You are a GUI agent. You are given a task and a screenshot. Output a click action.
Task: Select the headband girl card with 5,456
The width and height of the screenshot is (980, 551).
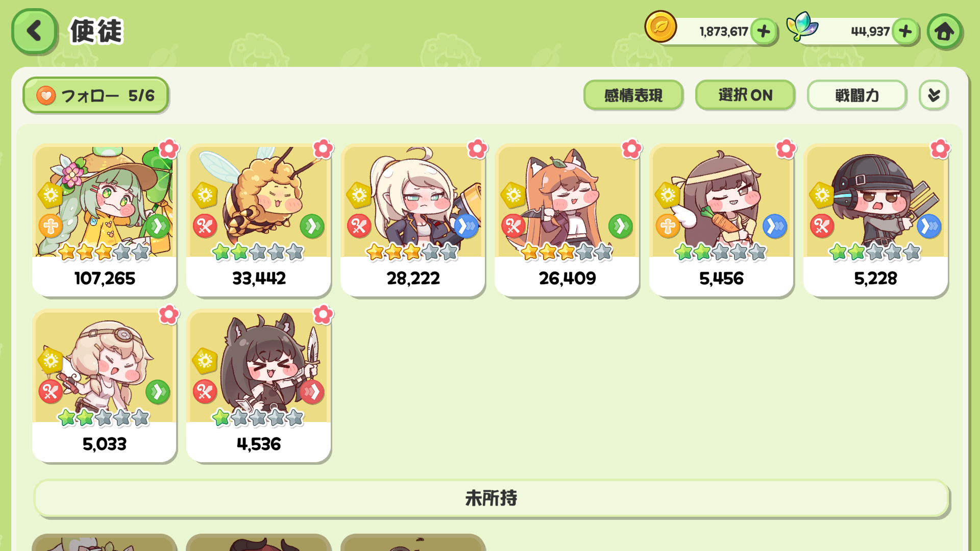[x=721, y=220]
